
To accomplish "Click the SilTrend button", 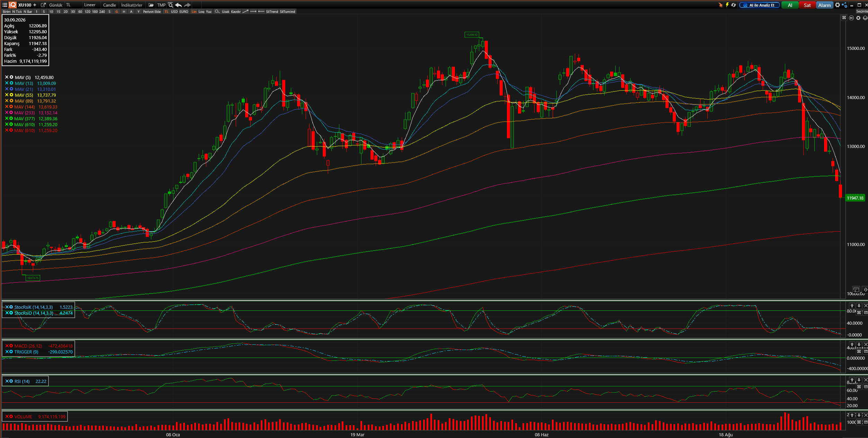I will [x=272, y=11].
